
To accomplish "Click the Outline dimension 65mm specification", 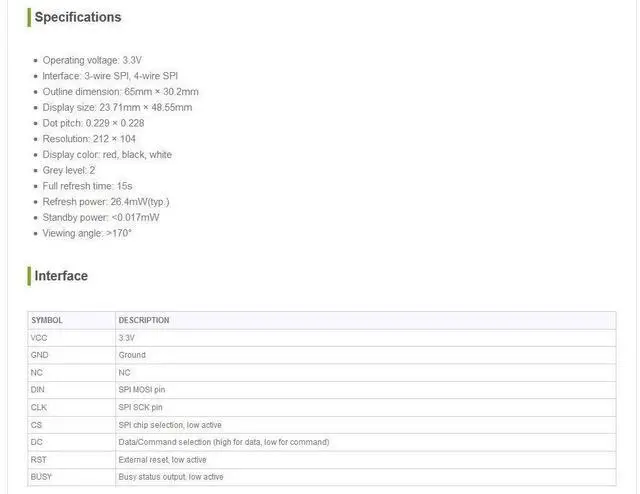I will 120,92.
